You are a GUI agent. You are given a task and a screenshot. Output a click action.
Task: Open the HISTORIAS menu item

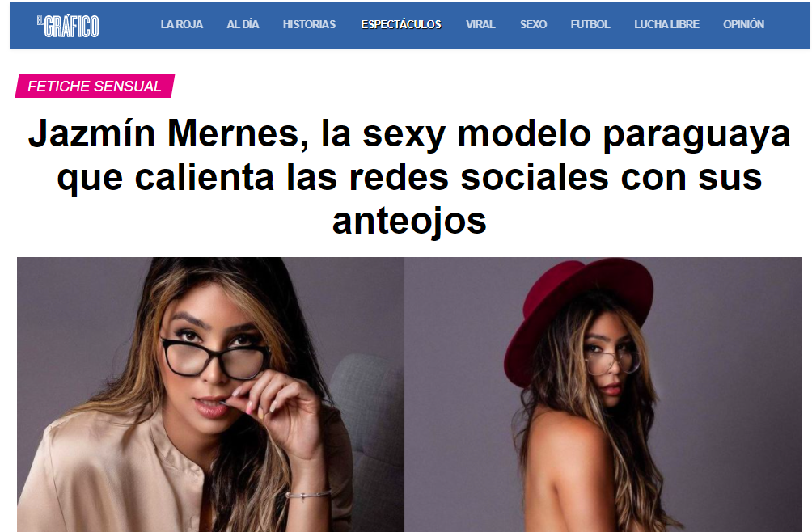pos(309,24)
